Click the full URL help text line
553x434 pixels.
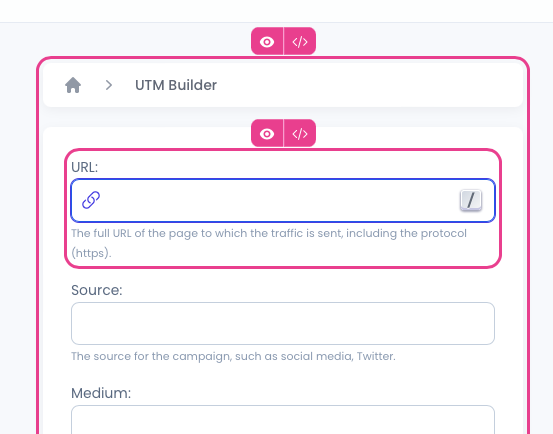tap(269, 233)
